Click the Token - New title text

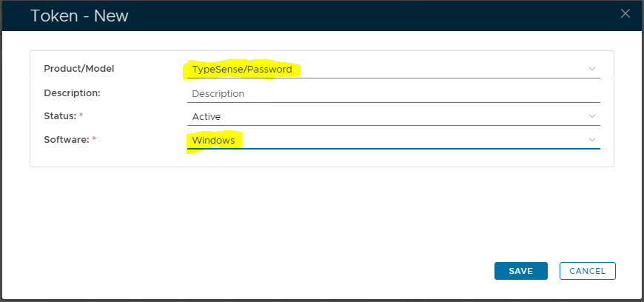[79, 16]
